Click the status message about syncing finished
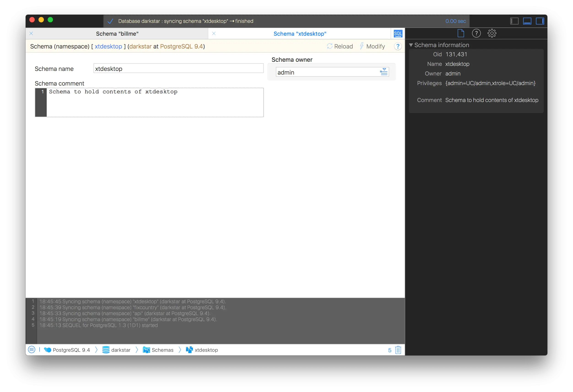573x392 pixels. point(186,21)
